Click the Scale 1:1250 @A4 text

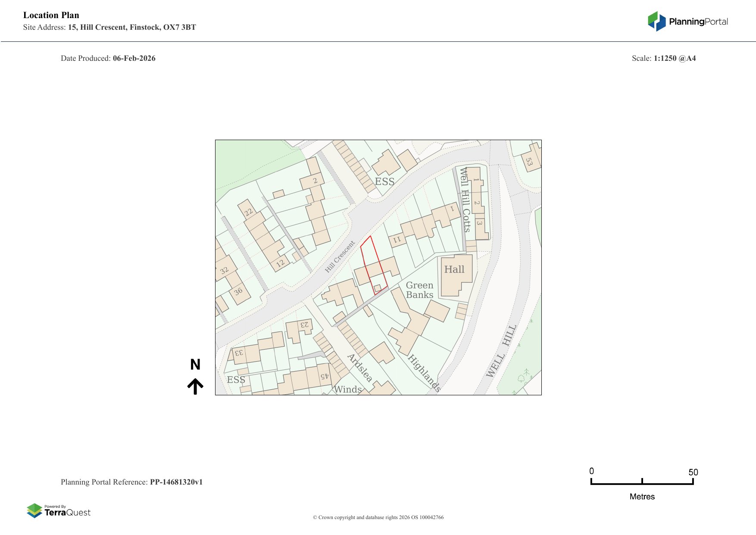coord(663,58)
